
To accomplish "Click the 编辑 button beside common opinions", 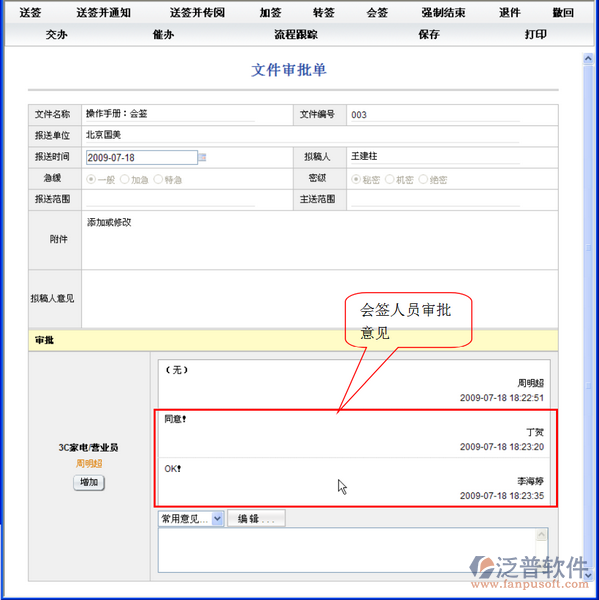I will pyautogui.click(x=256, y=519).
